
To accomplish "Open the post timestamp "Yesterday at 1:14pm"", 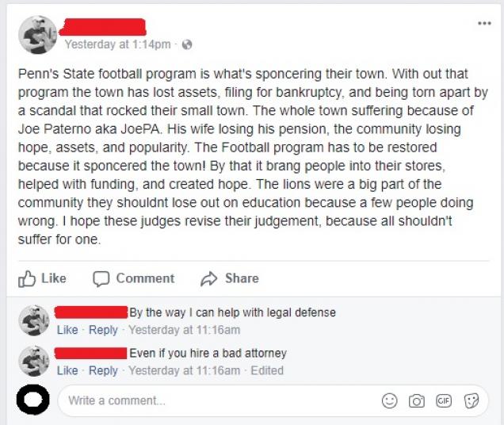I will click(116, 44).
